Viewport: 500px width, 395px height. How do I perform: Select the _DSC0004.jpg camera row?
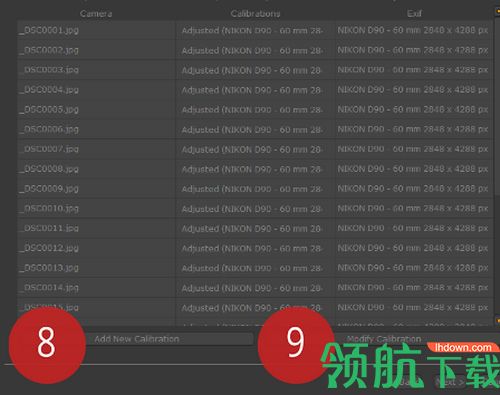point(96,90)
